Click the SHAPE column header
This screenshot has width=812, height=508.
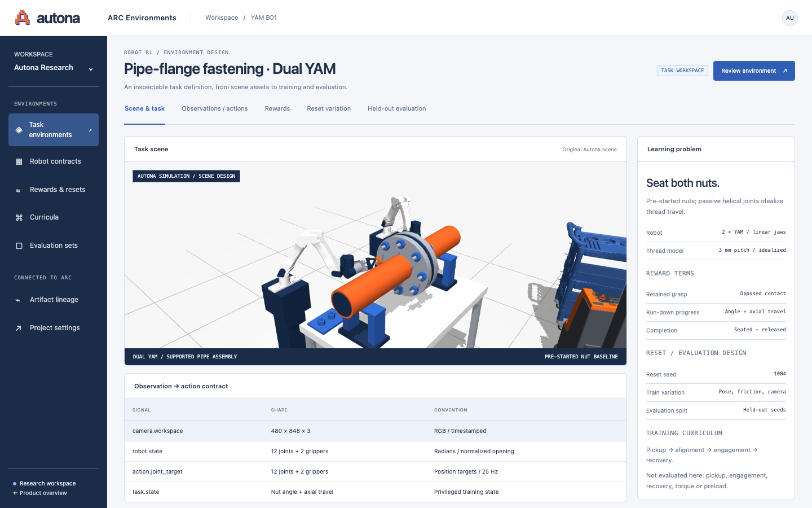tap(279, 410)
